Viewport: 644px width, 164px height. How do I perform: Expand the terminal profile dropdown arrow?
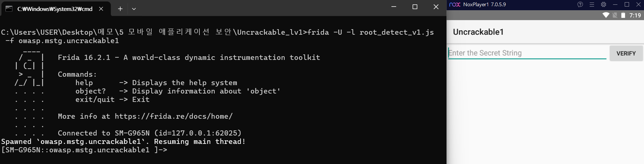tap(134, 9)
